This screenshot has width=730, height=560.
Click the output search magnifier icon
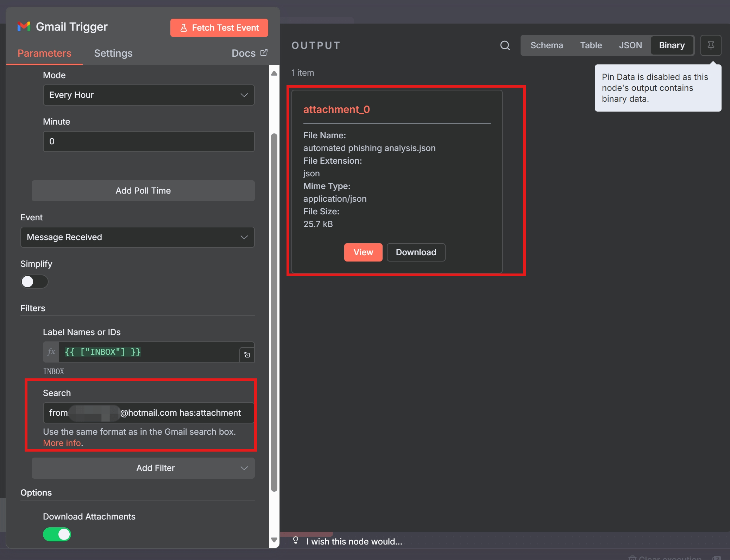point(505,45)
